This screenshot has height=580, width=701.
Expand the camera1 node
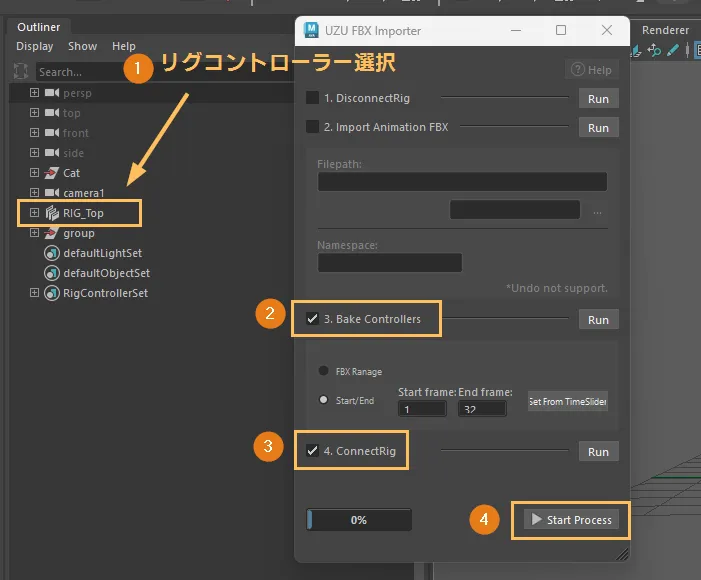pos(34,192)
